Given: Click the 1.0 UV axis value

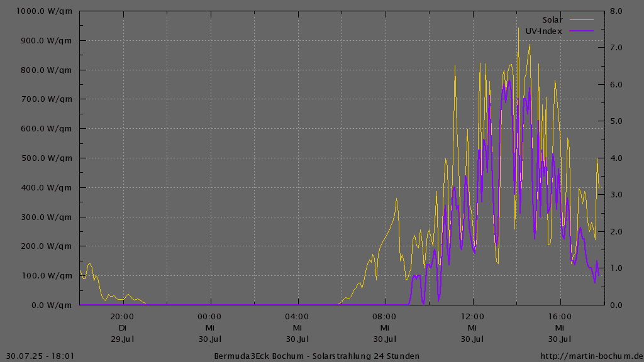Looking at the screenshot, I should pyautogui.click(x=616, y=268).
